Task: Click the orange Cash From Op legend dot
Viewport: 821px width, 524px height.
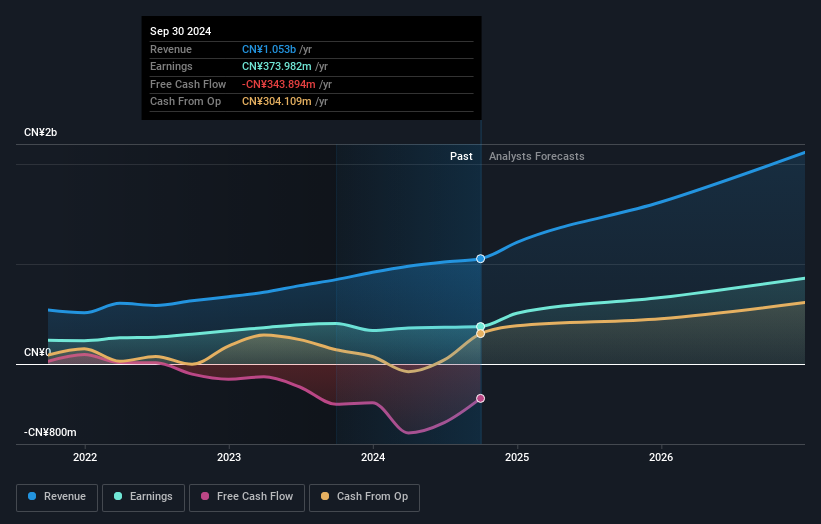Action: coord(325,496)
